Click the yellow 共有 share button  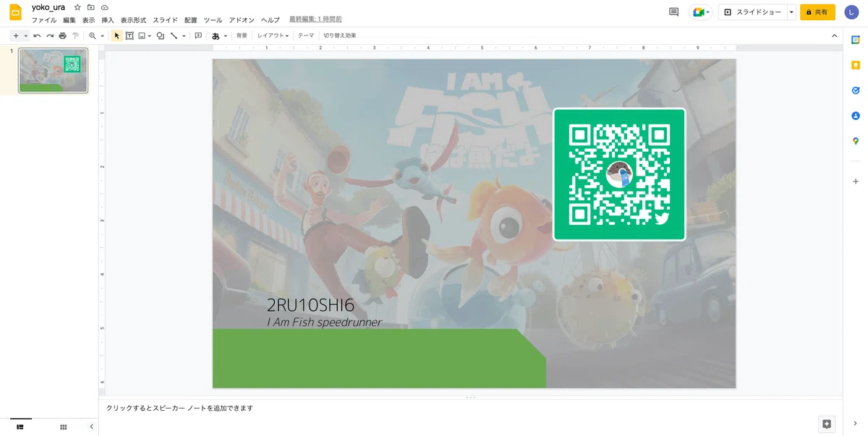pyautogui.click(x=817, y=12)
